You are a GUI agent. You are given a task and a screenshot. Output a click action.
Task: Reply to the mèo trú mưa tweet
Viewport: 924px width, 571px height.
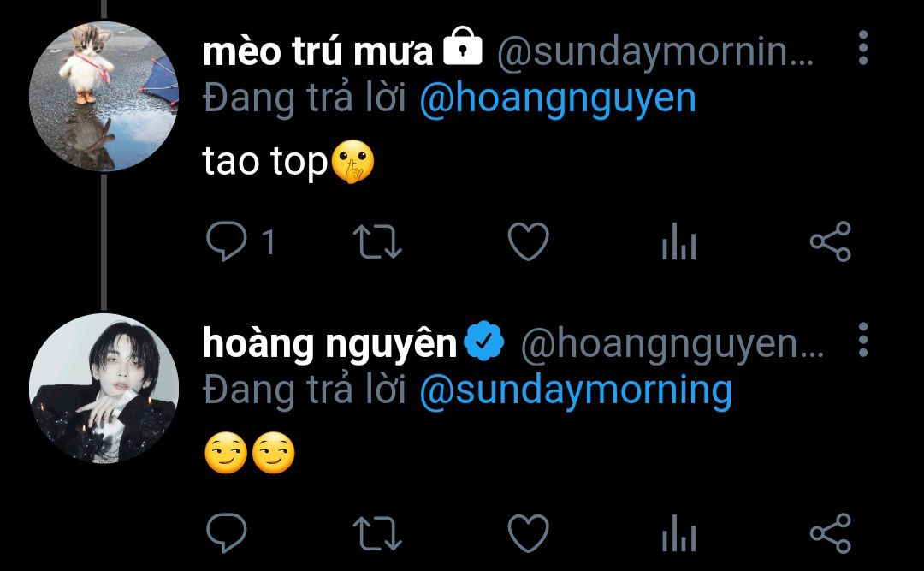228,242
